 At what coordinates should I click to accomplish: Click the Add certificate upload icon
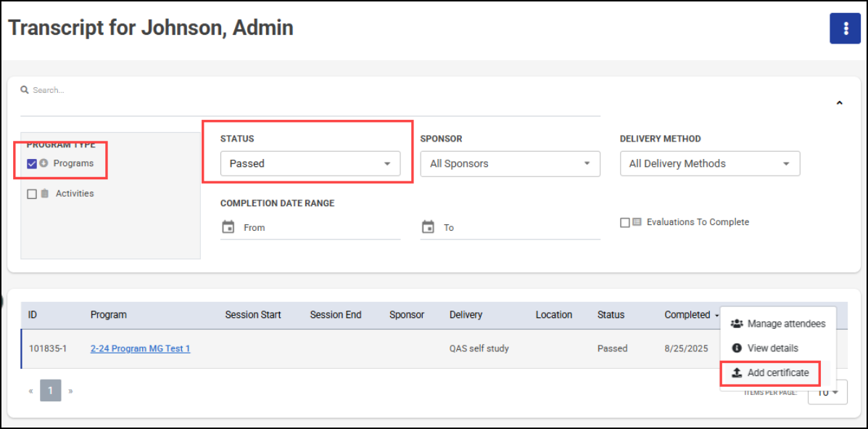point(737,373)
